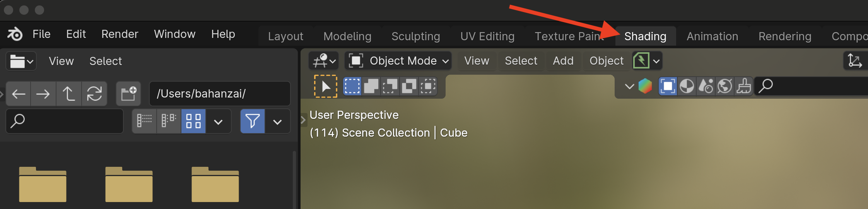Expand file display settings chevron
This screenshot has width=868, height=209.
[218, 122]
